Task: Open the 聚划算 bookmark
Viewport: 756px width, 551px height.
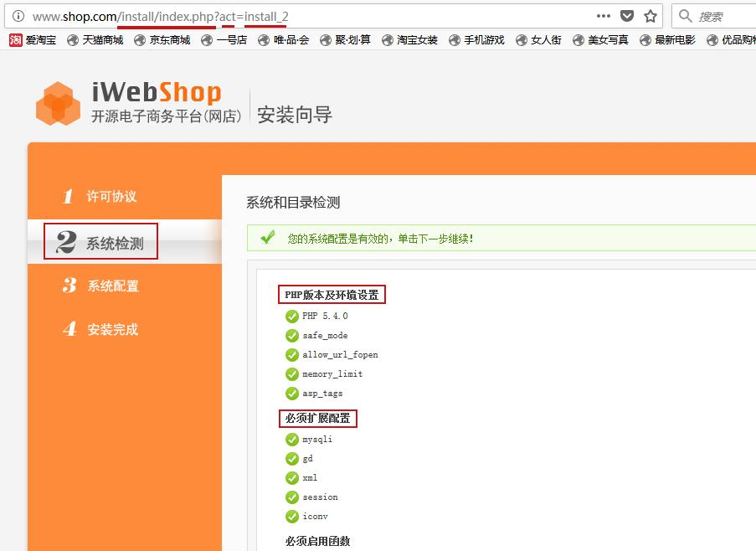Action: point(345,40)
